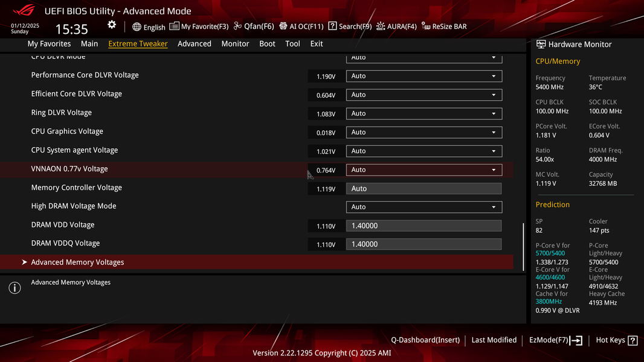Open Performance Core DLVR Voltage dropdown
Screen dimensions: 644x362
pos(424,76)
